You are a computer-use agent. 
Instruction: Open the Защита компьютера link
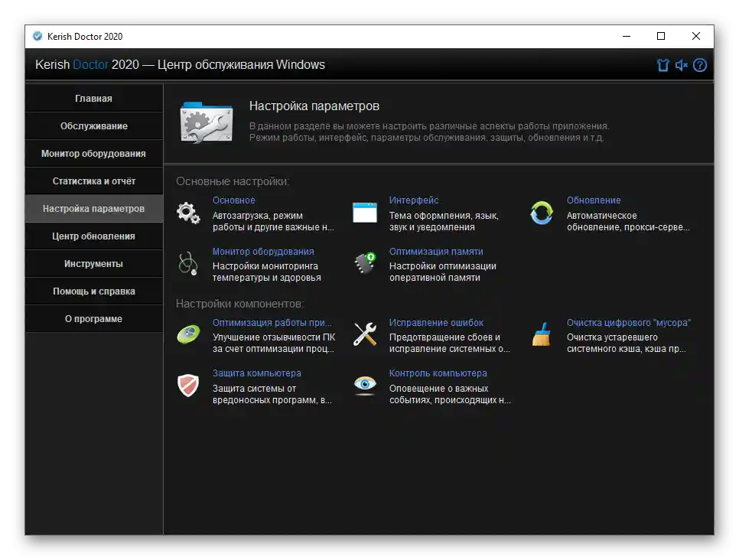point(256,373)
